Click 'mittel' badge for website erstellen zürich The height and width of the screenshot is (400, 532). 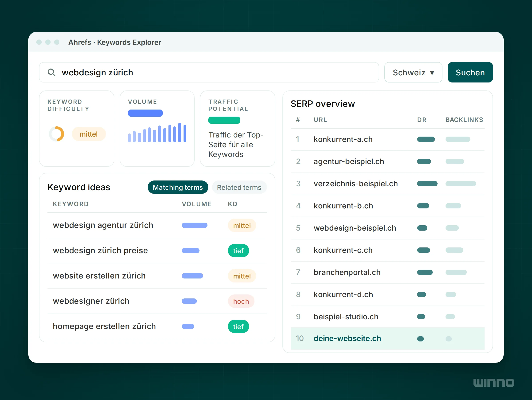[242, 276]
